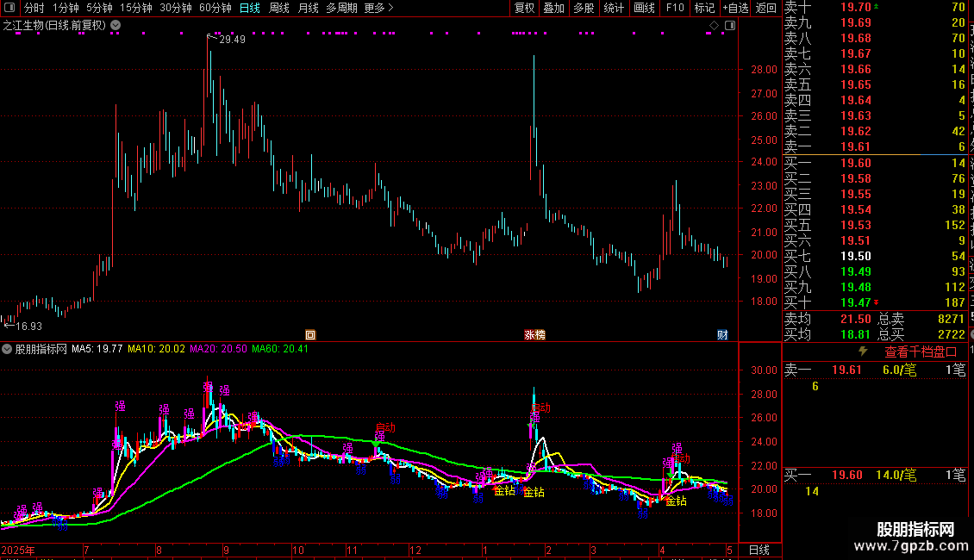Open the 股朋指标网 indicator dropdown arrow

(x=7, y=349)
